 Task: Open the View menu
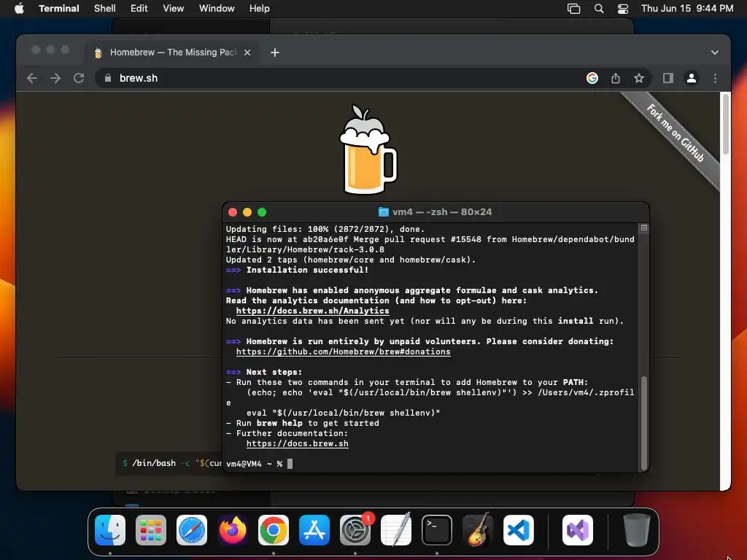(x=174, y=8)
